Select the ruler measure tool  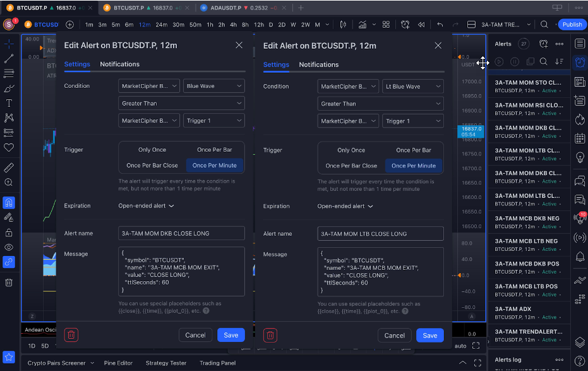[9, 167]
